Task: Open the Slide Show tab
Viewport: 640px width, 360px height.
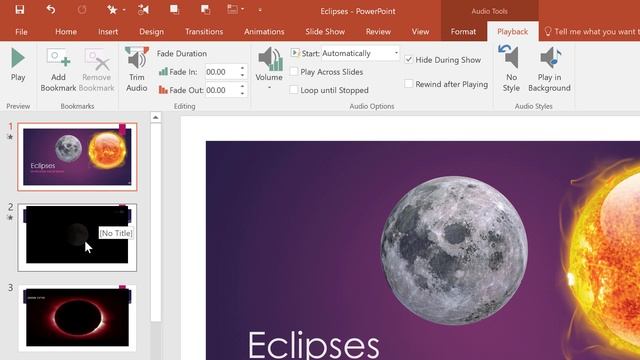Action: (325, 31)
